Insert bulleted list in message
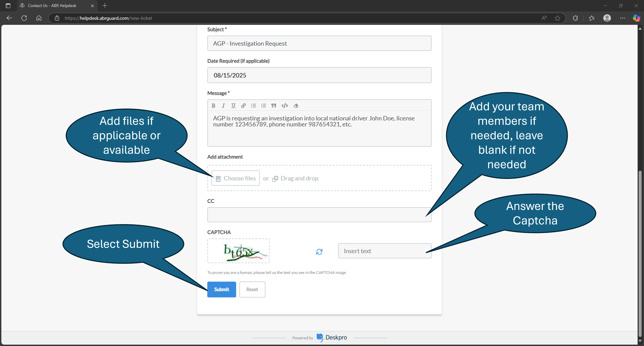The width and height of the screenshot is (644, 346). coord(254,106)
